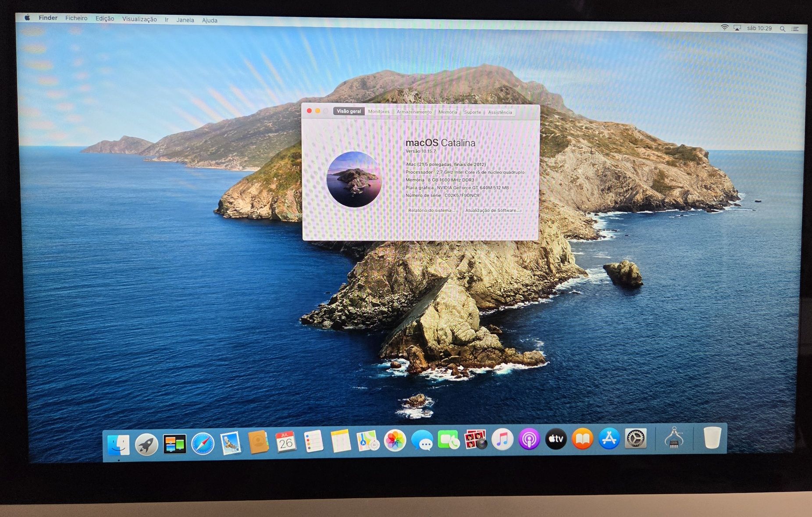Switch to the Monitores tab
The height and width of the screenshot is (517, 812).
click(379, 112)
